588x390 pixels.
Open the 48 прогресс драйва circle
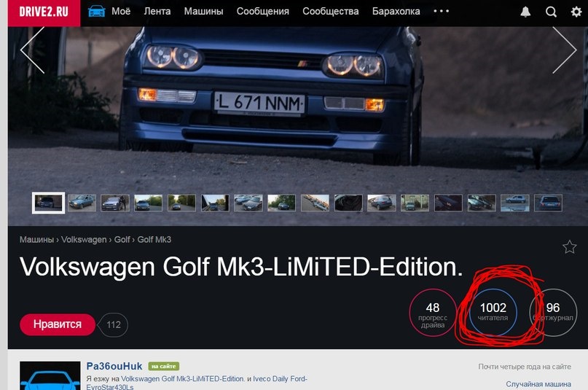click(433, 313)
